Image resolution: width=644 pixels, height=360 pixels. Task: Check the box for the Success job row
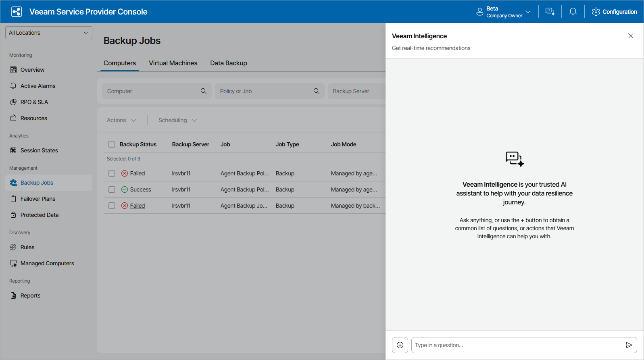pyautogui.click(x=112, y=189)
